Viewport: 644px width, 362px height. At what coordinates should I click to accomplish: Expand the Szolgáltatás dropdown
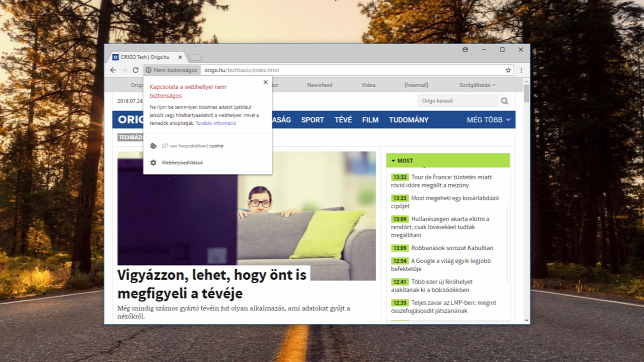click(x=477, y=85)
